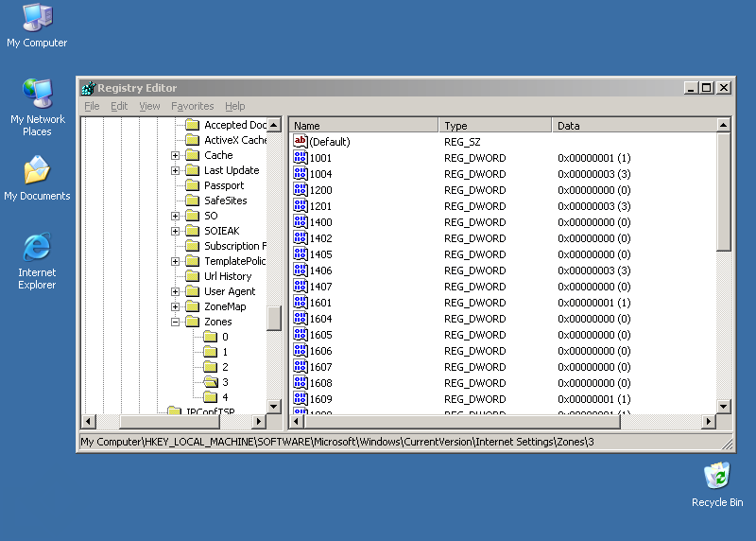Maximize the Registry Editor window
Image resolution: width=756 pixels, height=541 pixels.
(707, 88)
